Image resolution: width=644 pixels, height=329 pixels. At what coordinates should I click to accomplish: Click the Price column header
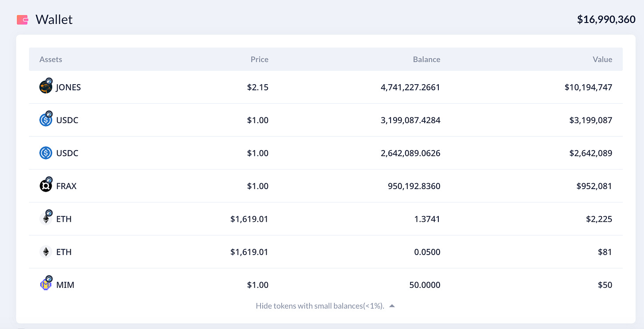click(260, 59)
